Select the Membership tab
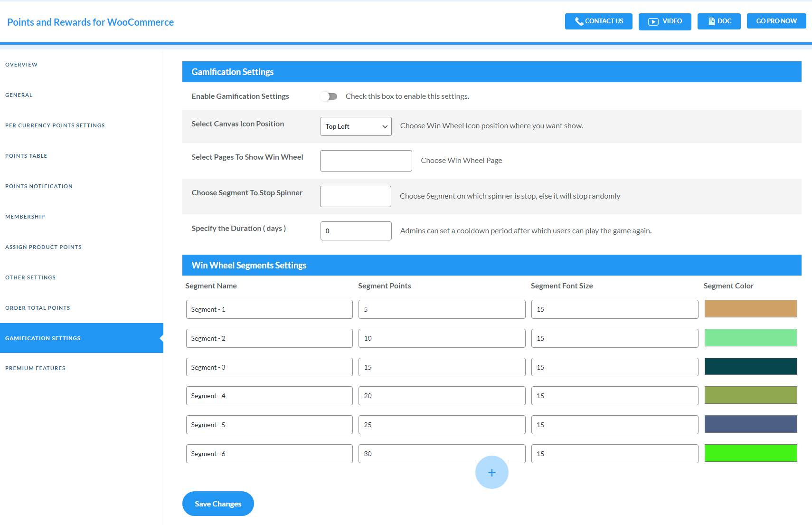Screen dimensions: 812x525 point(25,217)
